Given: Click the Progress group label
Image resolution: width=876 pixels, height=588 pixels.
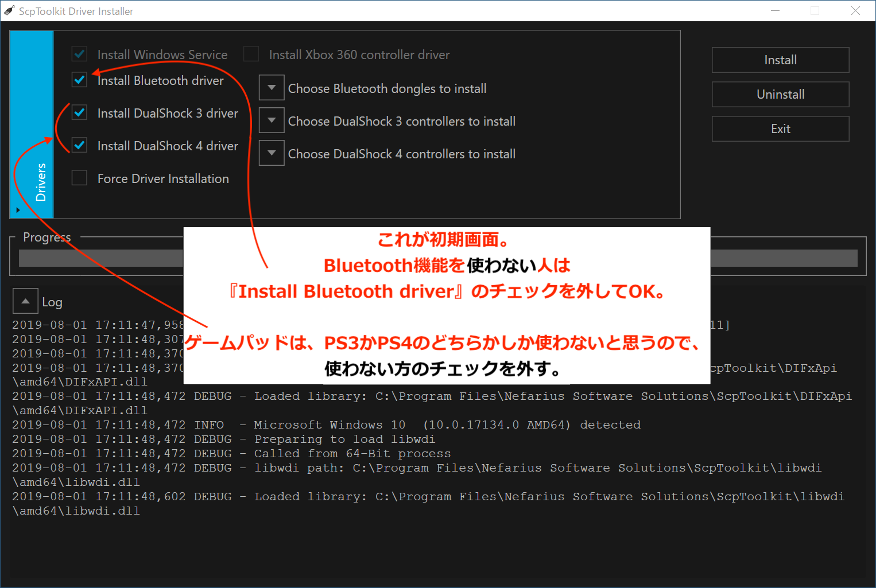Looking at the screenshot, I should (x=47, y=237).
